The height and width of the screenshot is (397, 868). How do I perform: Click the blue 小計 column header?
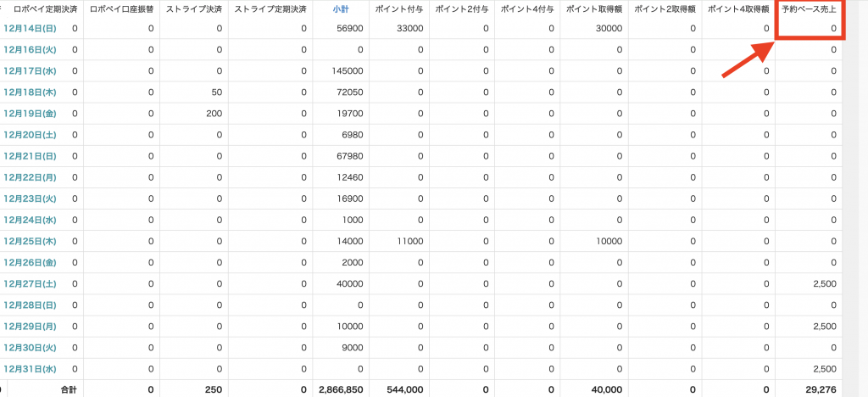click(341, 8)
